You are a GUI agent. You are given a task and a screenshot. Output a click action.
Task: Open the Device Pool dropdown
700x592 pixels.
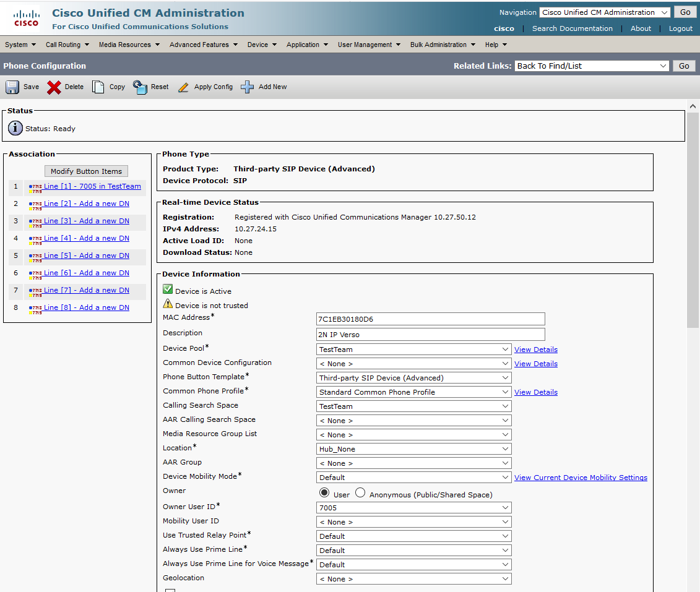click(413, 350)
